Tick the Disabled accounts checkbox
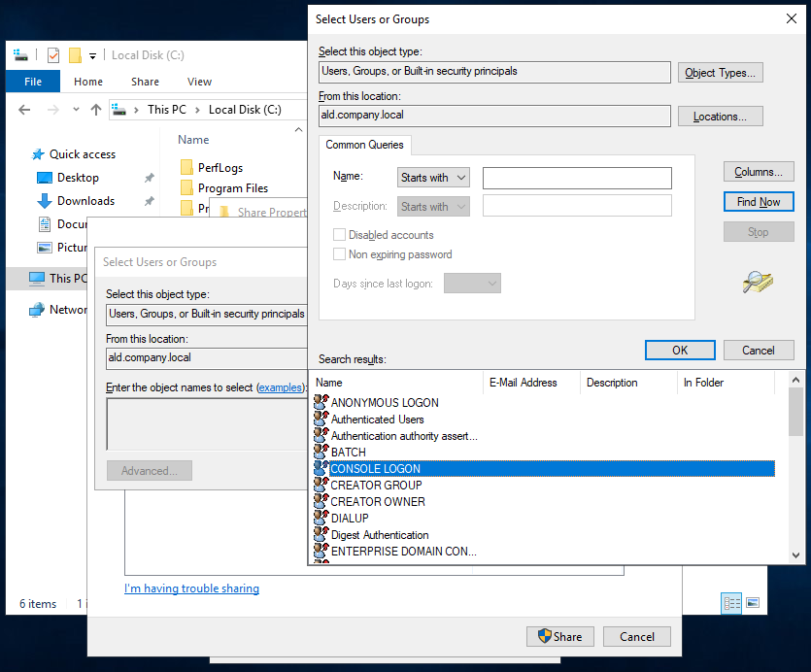The height and width of the screenshot is (672, 811). [339, 235]
